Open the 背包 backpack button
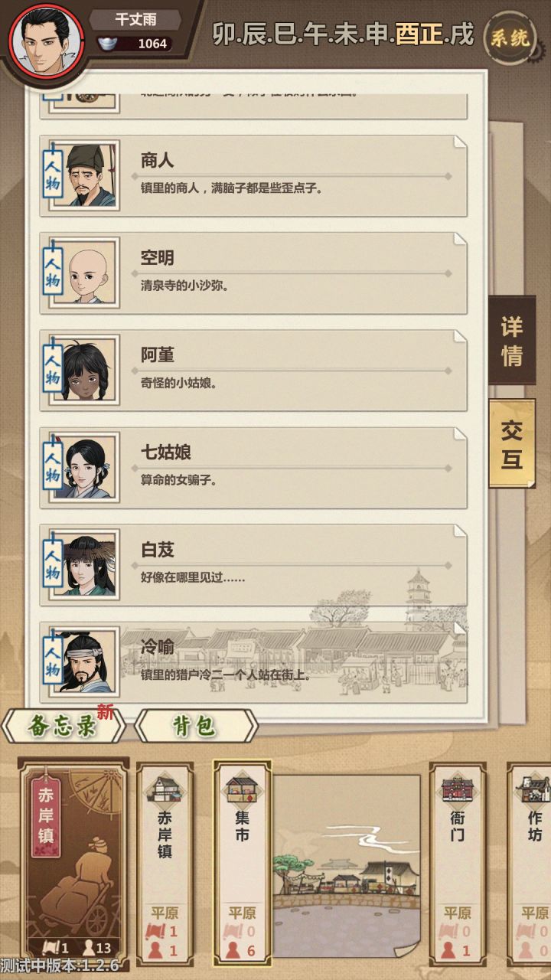The height and width of the screenshot is (980, 551). click(196, 726)
